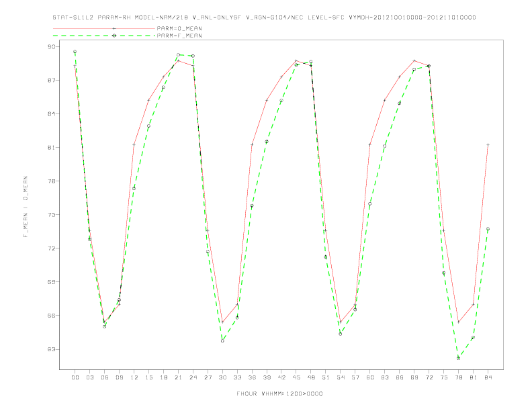The image size is (532, 411).
Task: Click y-axis tick value 75
Action: click(52, 215)
